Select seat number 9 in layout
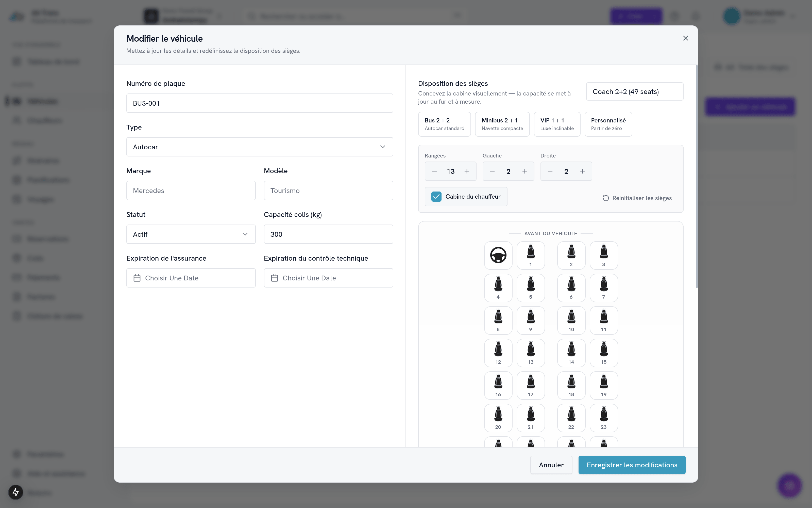812x508 pixels. point(531,321)
